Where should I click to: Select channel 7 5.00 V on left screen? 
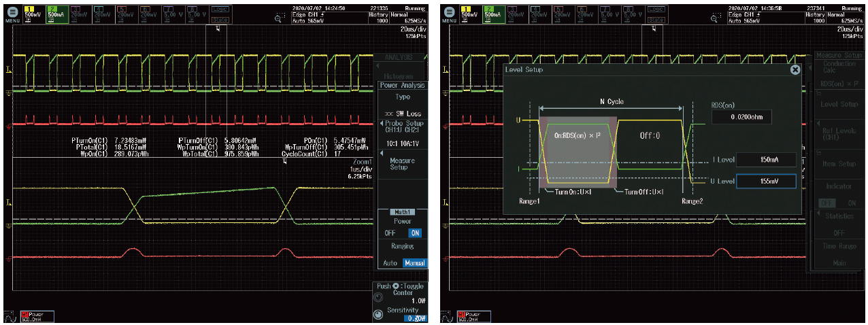173,14
